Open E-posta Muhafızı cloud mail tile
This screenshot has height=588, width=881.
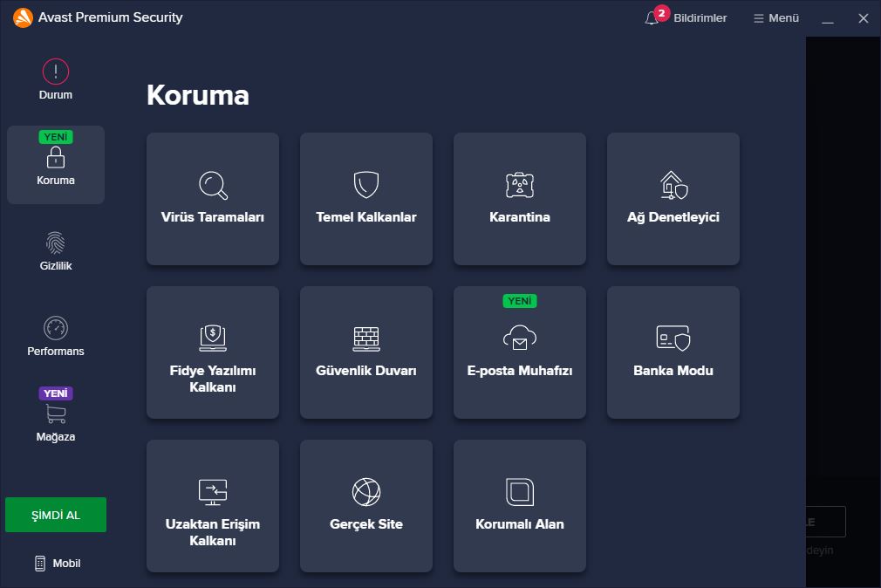point(520,352)
